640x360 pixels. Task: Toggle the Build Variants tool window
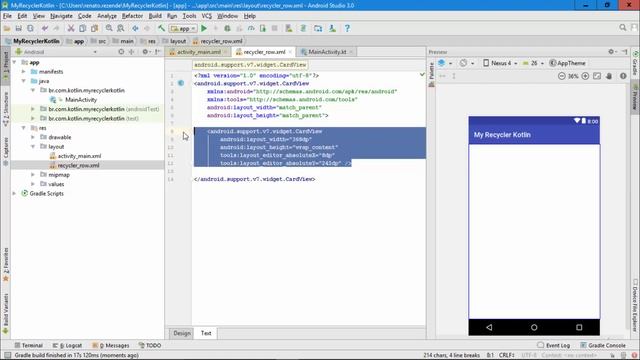6,314
